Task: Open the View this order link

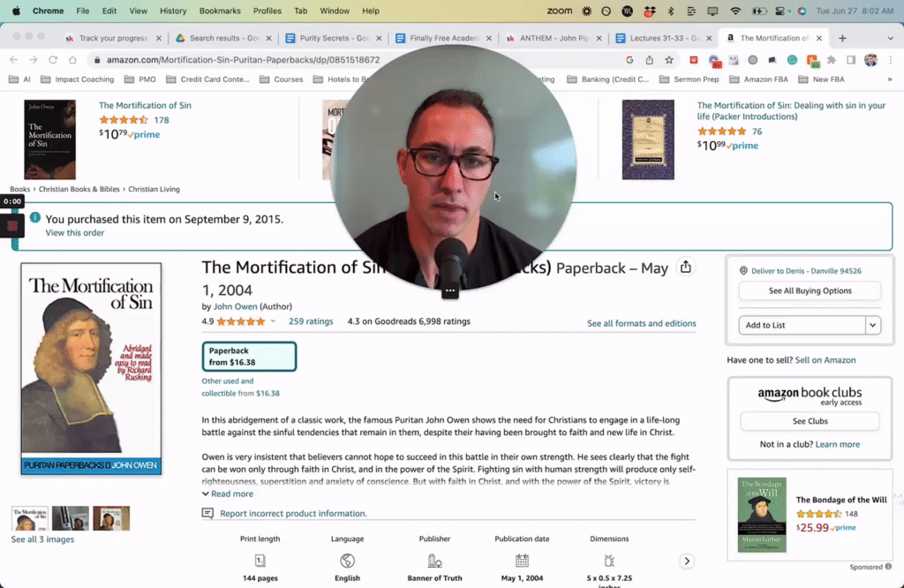Action: pos(75,233)
